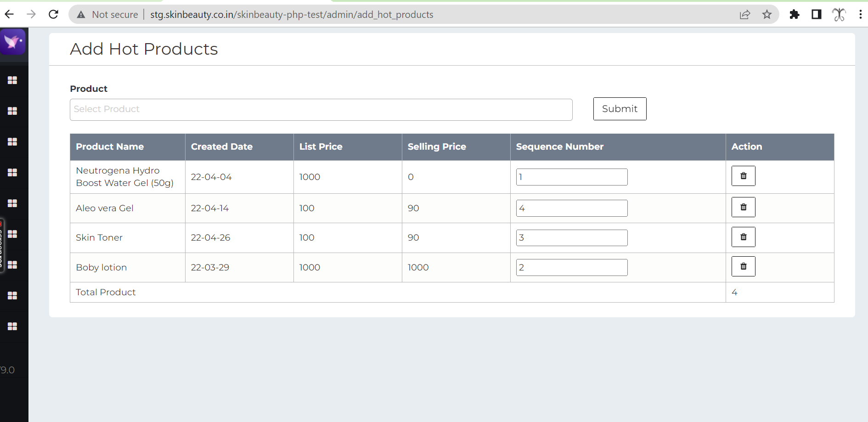Click the bird logo in the sidebar
The height and width of the screenshot is (422, 868).
click(13, 42)
